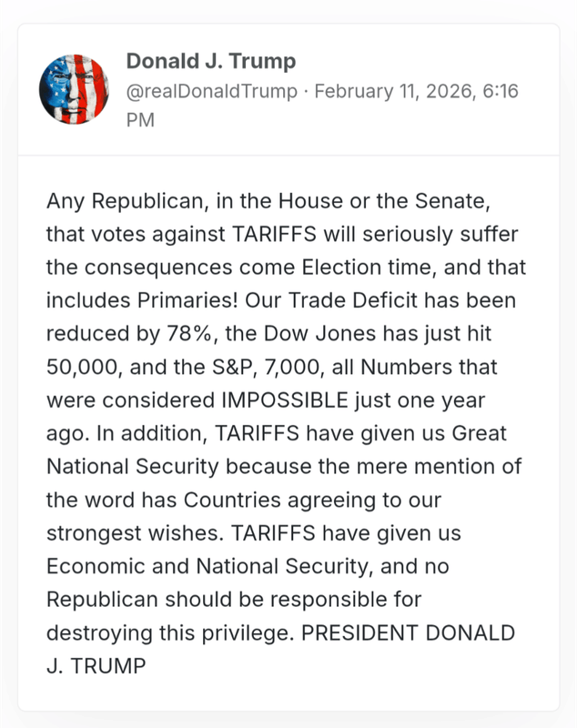Click the phrase "Economic and National Security"
The height and width of the screenshot is (728, 577).
pos(208,565)
